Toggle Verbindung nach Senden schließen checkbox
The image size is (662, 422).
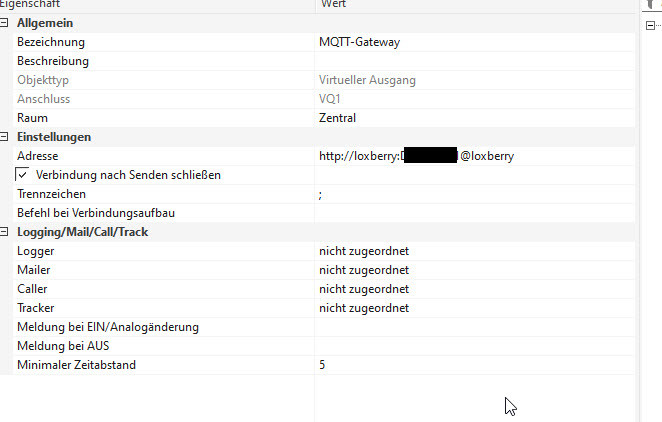(x=22, y=175)
